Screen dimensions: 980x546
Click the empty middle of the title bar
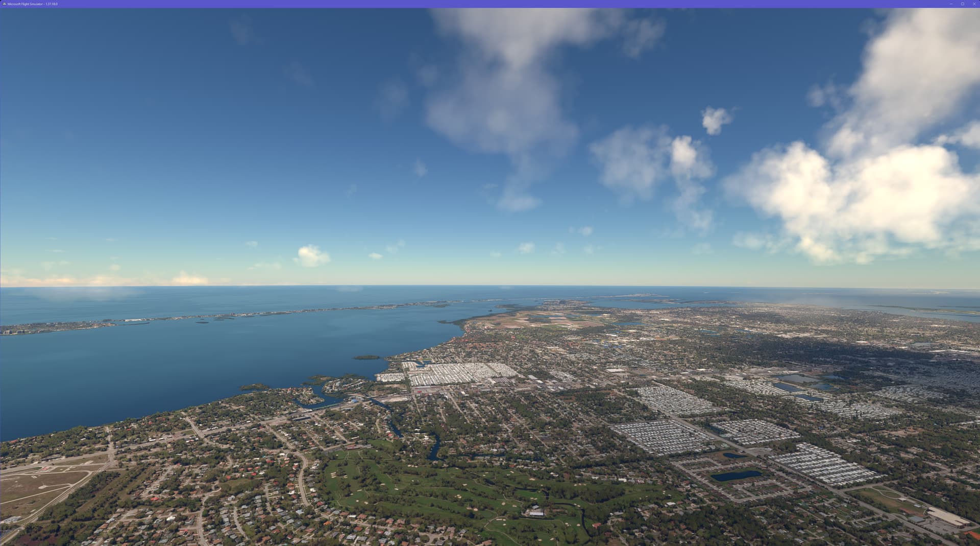point(490,4)
